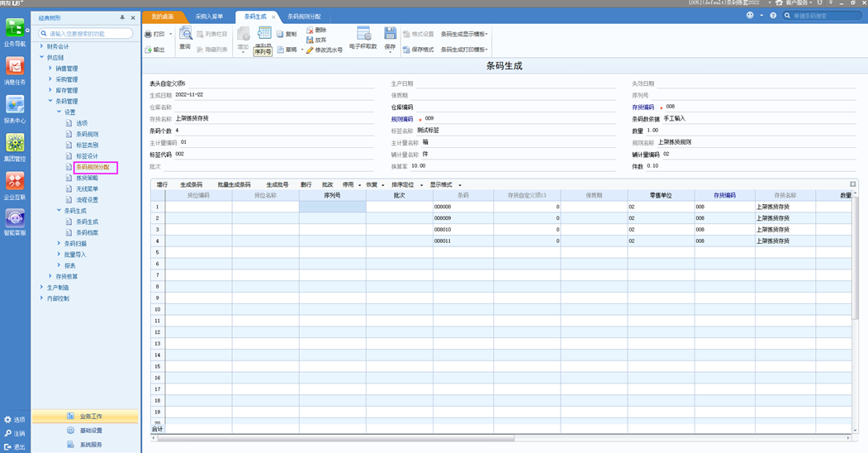Open the 停用 dropdown in grid toolbar
Viewport: 868px width, 453px height.
(x=359, y=185)
